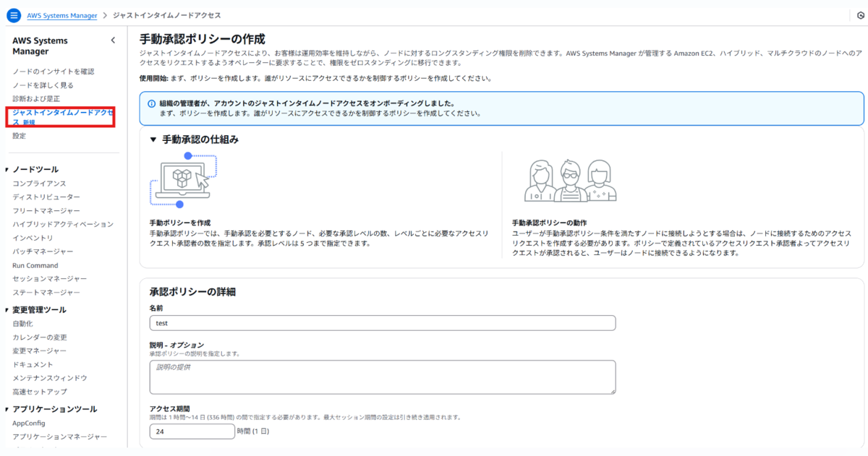Click the 名前 field containing test
This screenshot has height=456, width=868.
pyautogui.click(x=383, y=323)
